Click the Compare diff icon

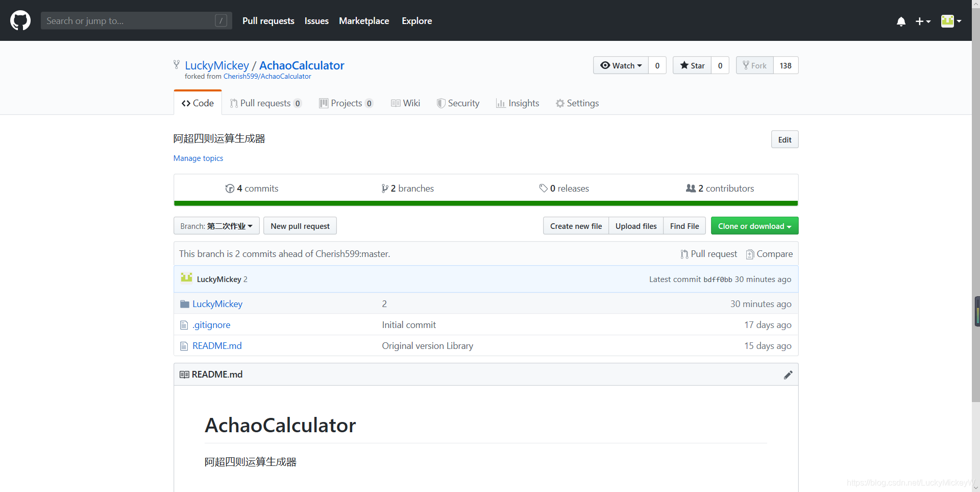pyautogui.click(x=750, y=254)
